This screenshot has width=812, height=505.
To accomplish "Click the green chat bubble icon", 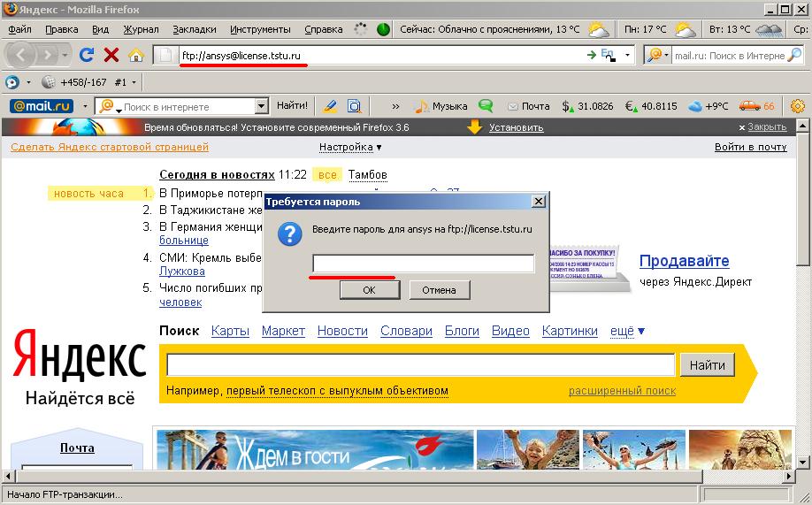I will tap(486, 105).
